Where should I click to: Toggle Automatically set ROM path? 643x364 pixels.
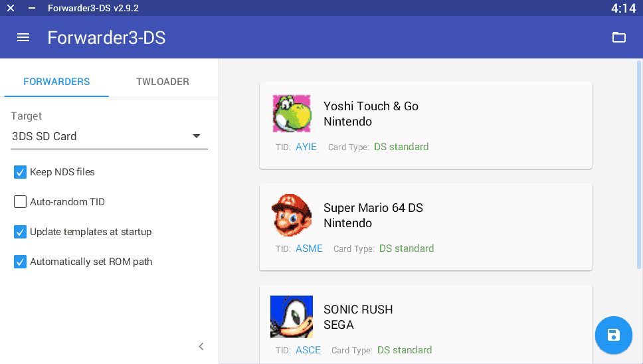coord(20,262)
